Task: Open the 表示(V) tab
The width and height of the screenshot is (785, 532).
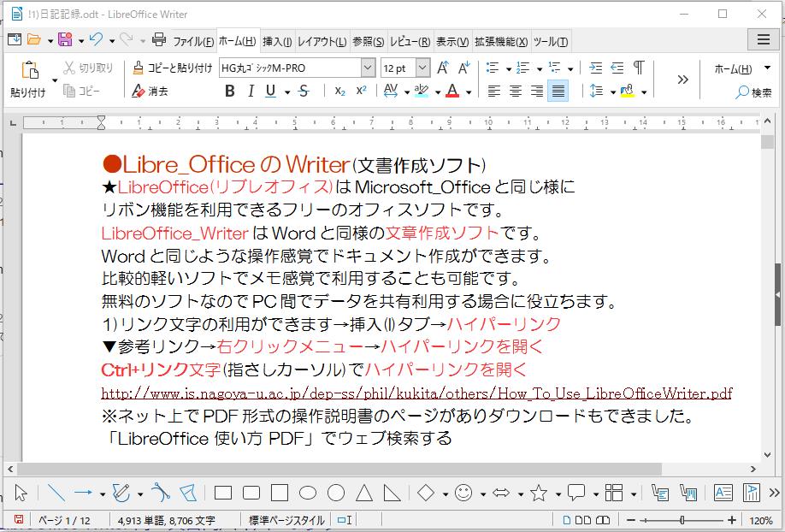Action: click(452, 41)
